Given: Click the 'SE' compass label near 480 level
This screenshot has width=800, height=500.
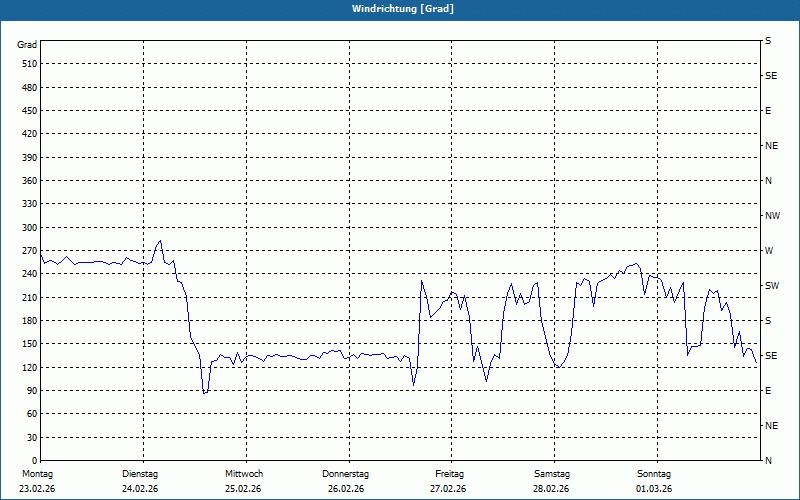Looking at the screenshot, I should 771,76.
